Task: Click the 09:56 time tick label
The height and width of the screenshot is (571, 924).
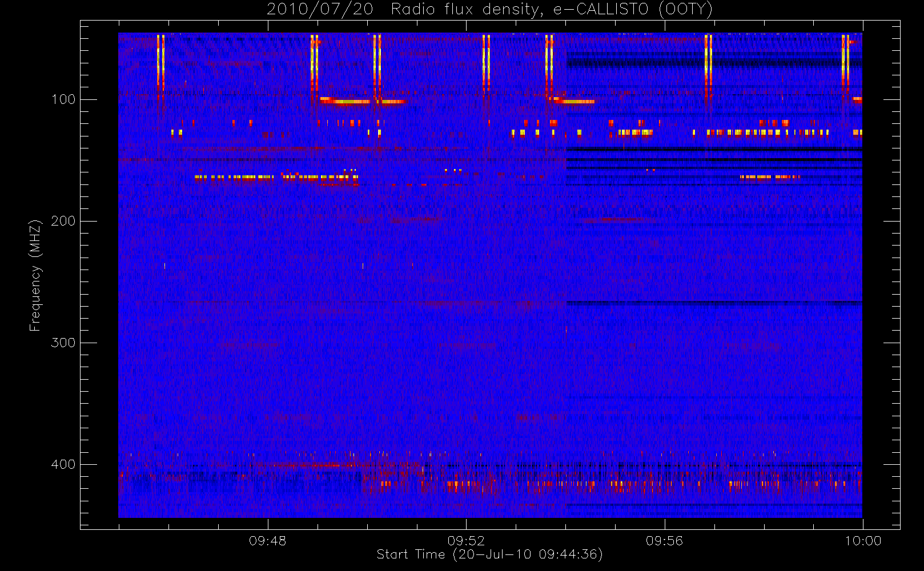Action: 664,541
